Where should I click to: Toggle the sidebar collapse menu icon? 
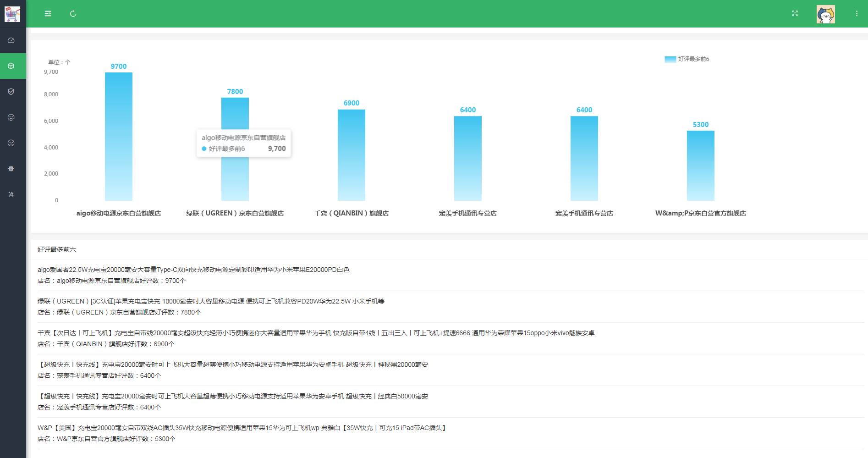48,14
